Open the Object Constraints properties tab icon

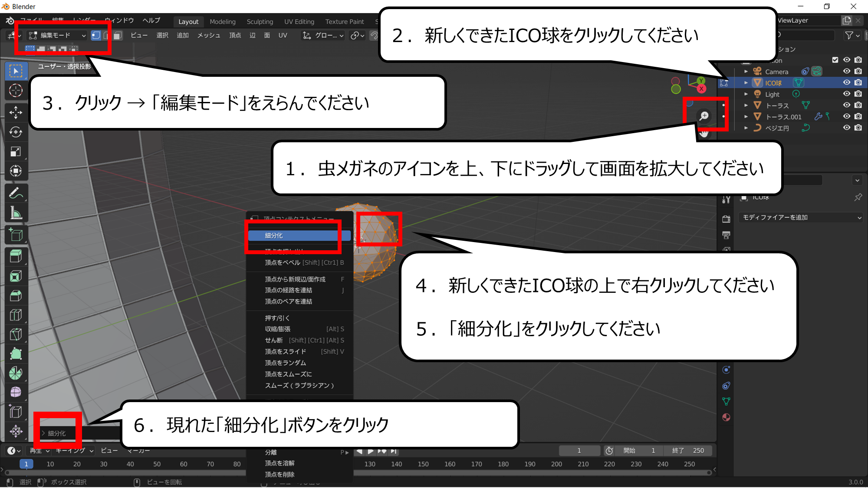tap(726, 386)
